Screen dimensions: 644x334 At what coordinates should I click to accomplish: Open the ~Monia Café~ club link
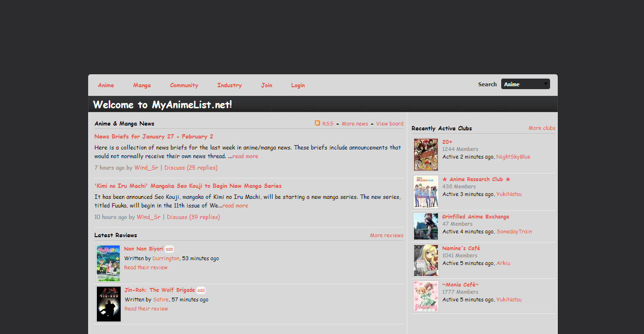click(x=460, y=284)
